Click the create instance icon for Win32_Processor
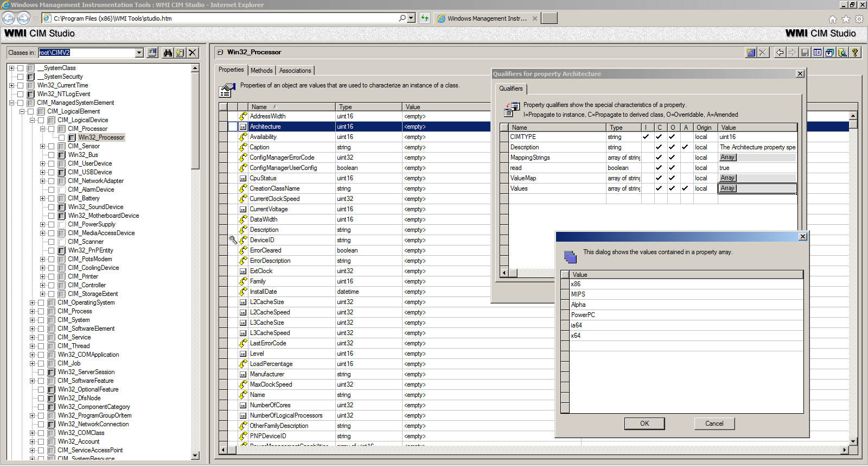 point(751,53)
